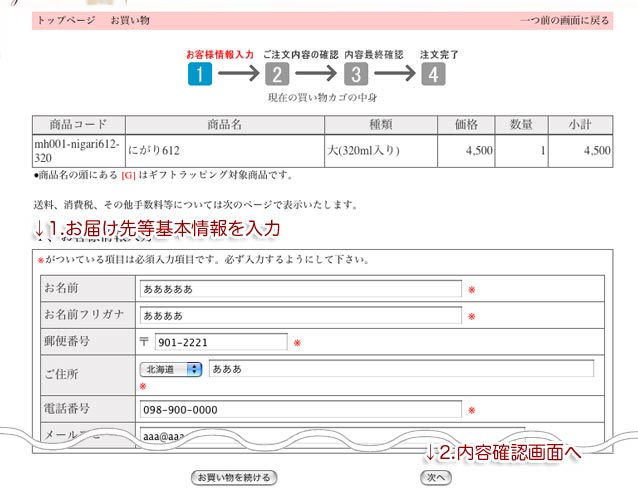Click the gray step 4 icon
This screenshot has height=494, width=638.
[432, 74]
